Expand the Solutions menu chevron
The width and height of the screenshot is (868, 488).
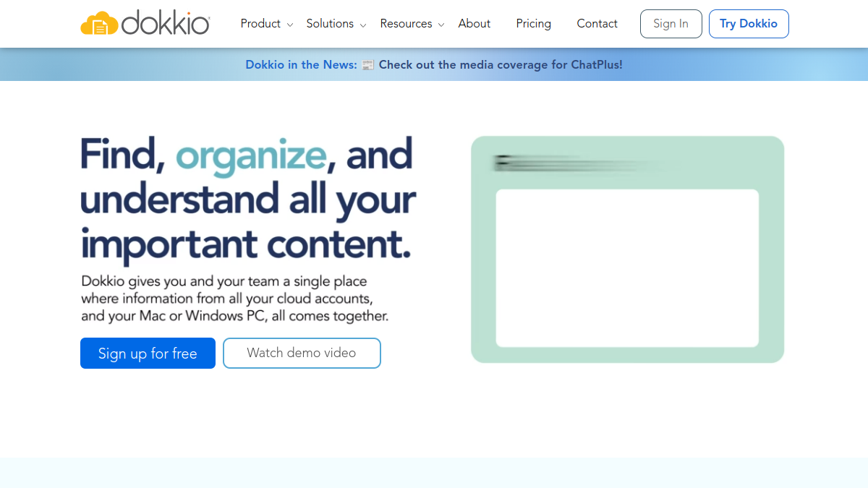click(363, 25)
